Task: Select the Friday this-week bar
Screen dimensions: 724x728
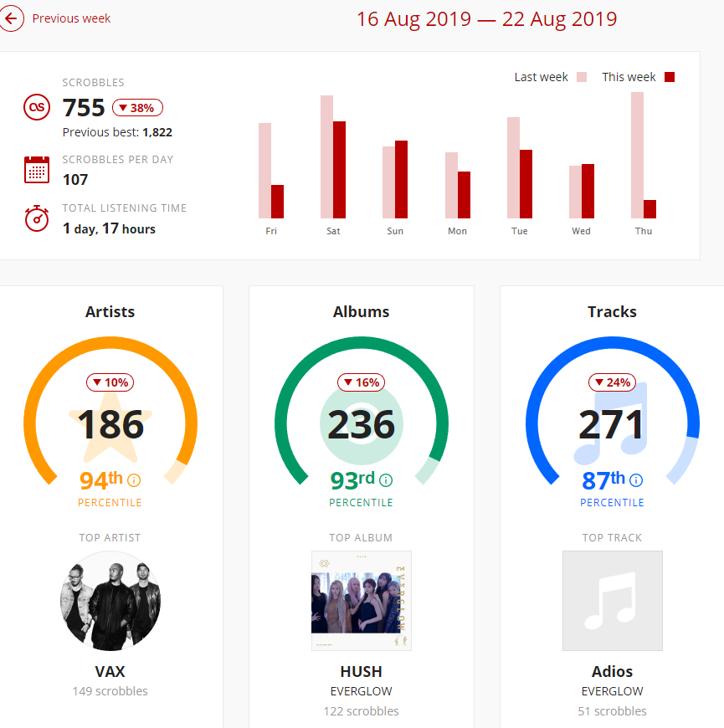Action: point(277,202)
